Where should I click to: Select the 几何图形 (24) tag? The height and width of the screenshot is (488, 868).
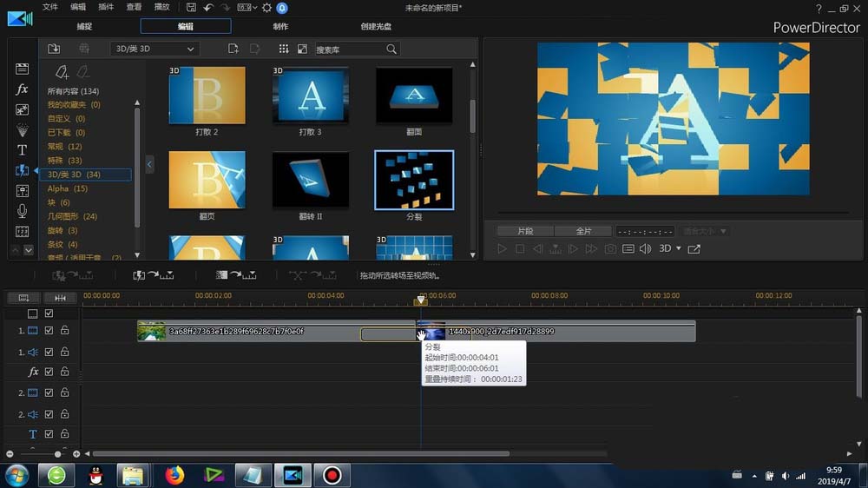pyautogui.click(x=72, y=216)
